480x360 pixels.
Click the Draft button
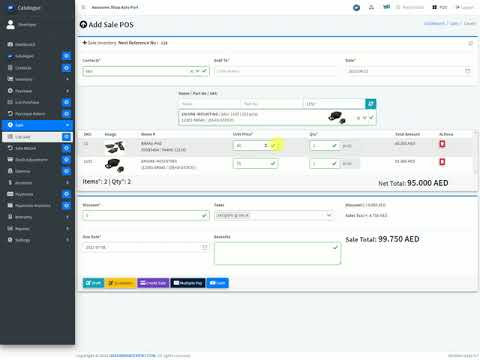point(93,283)
